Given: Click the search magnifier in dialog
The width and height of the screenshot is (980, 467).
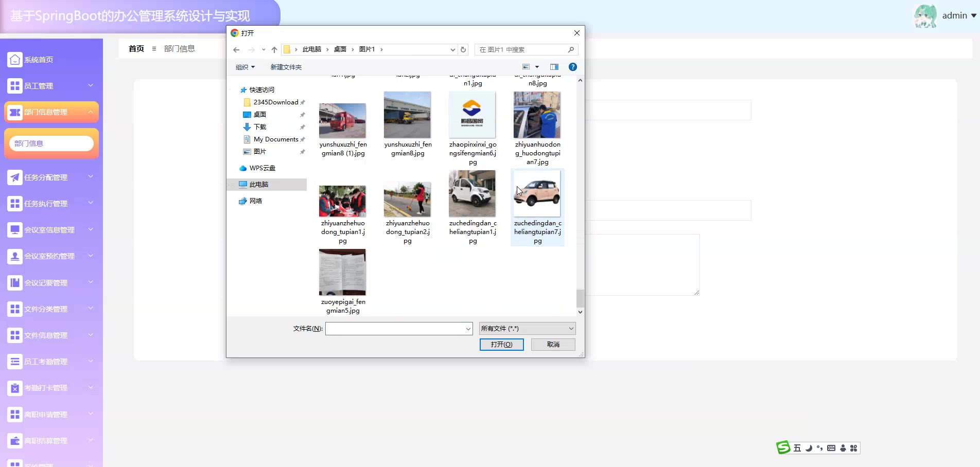Looking at the screenshot, I should point(571,50).
